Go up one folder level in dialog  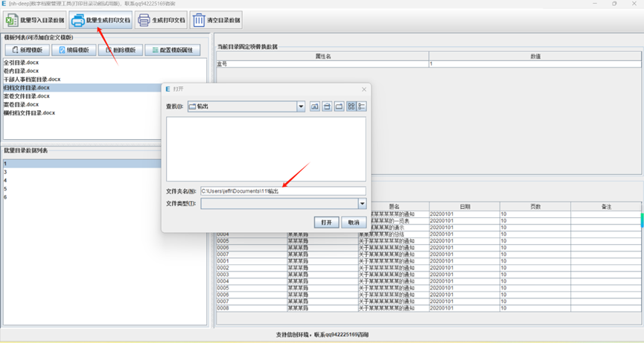[315, 107]
